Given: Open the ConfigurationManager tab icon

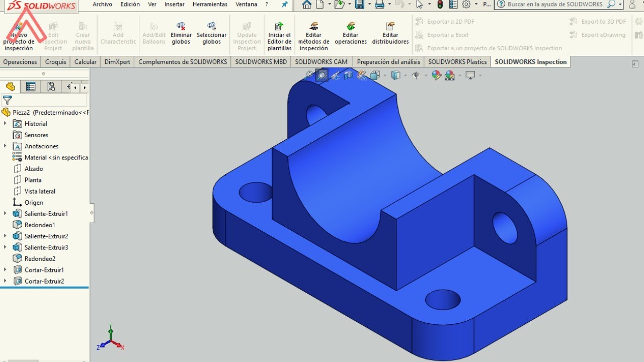Looking at the screenshot, I should tap(51, 87).
